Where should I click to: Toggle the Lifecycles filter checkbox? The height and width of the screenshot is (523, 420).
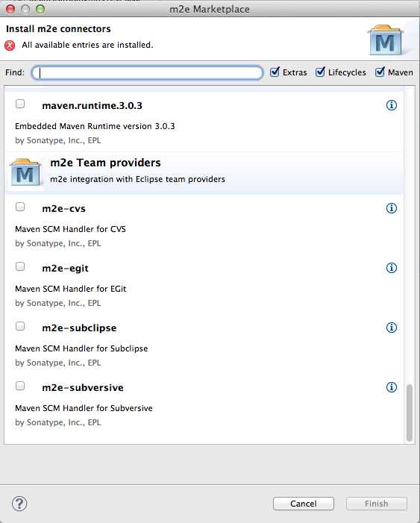320,72
